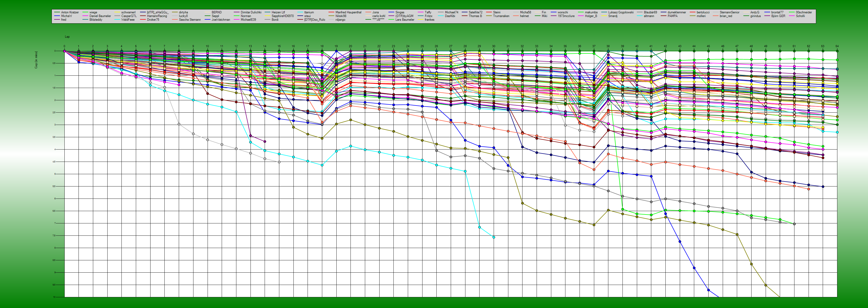
Task: Select the dumeklemmer legend entry
Action: click(677, 13)
